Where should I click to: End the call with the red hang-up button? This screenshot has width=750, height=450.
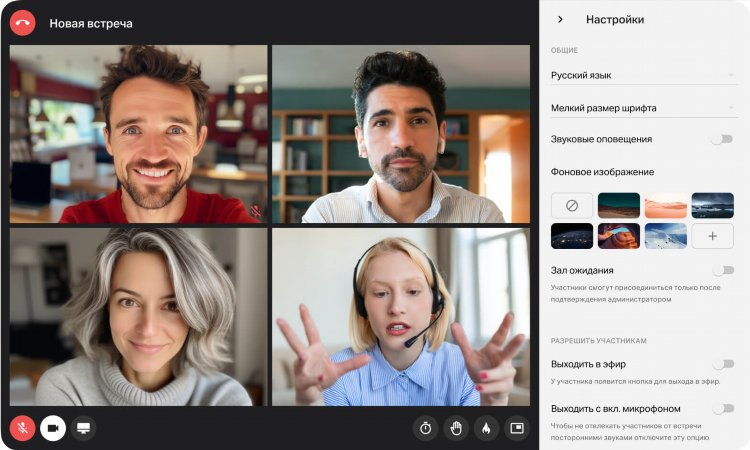[22, 23]
